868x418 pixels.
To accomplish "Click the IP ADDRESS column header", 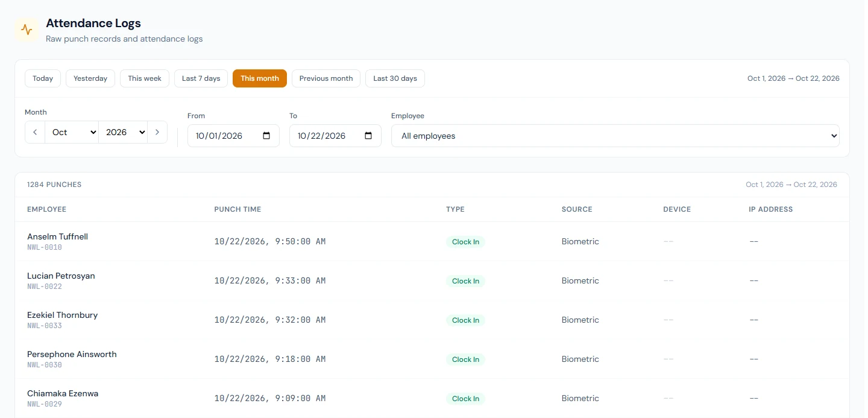I will click(771, 209).
